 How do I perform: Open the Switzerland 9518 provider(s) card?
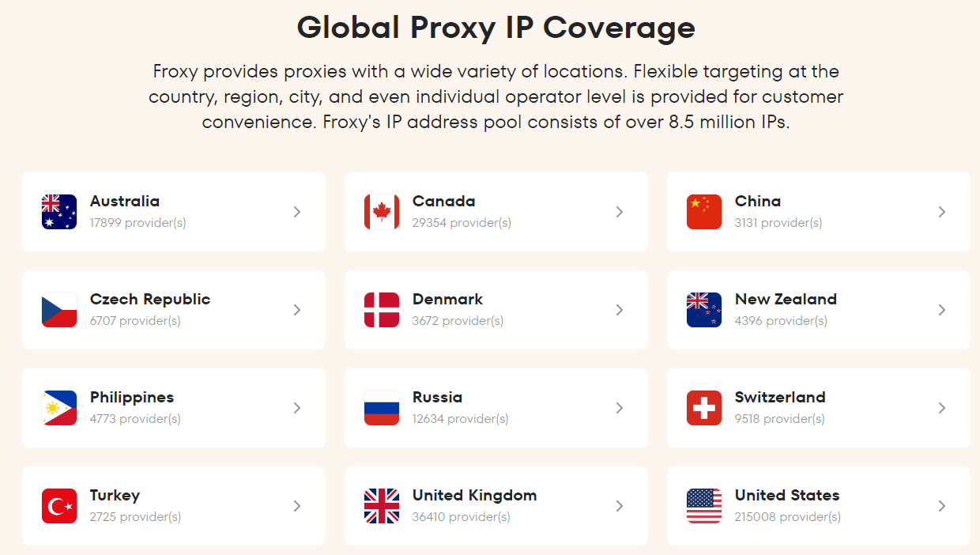(819, 408)
